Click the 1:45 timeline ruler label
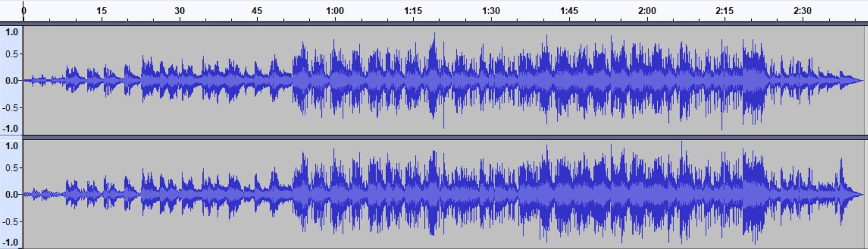The image size is (868, 249). (569, 11)
